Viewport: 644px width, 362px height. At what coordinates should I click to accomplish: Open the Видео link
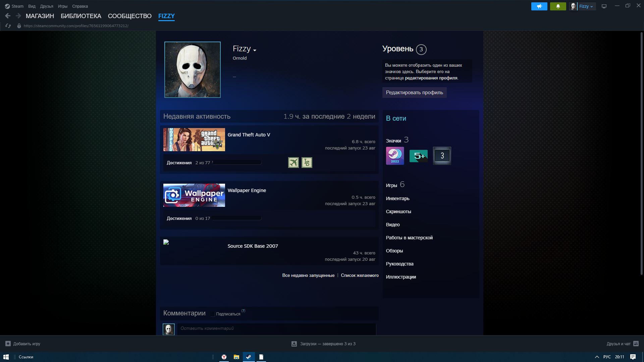[x=393, y=225]
